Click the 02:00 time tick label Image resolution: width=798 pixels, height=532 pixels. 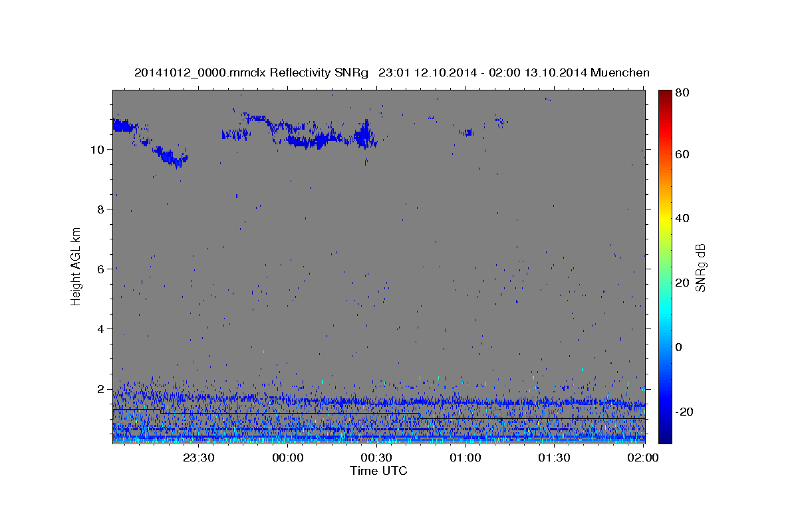coord(642,458)
